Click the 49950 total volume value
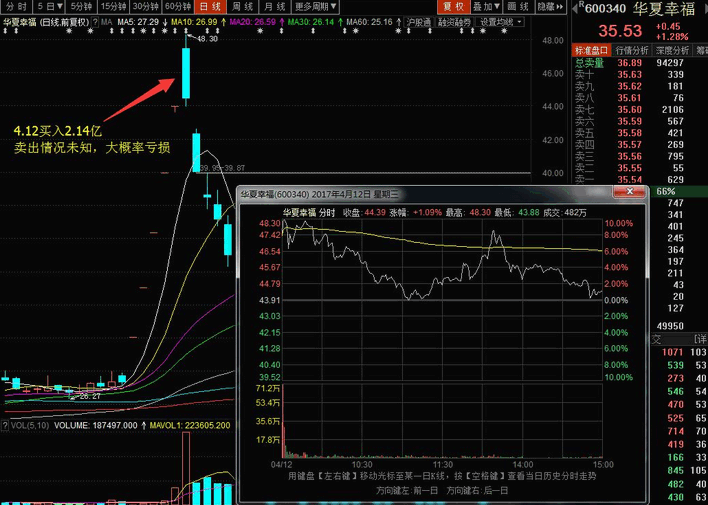Image resolution: width=708 pixels, height=505 pixels. (670, 326)
